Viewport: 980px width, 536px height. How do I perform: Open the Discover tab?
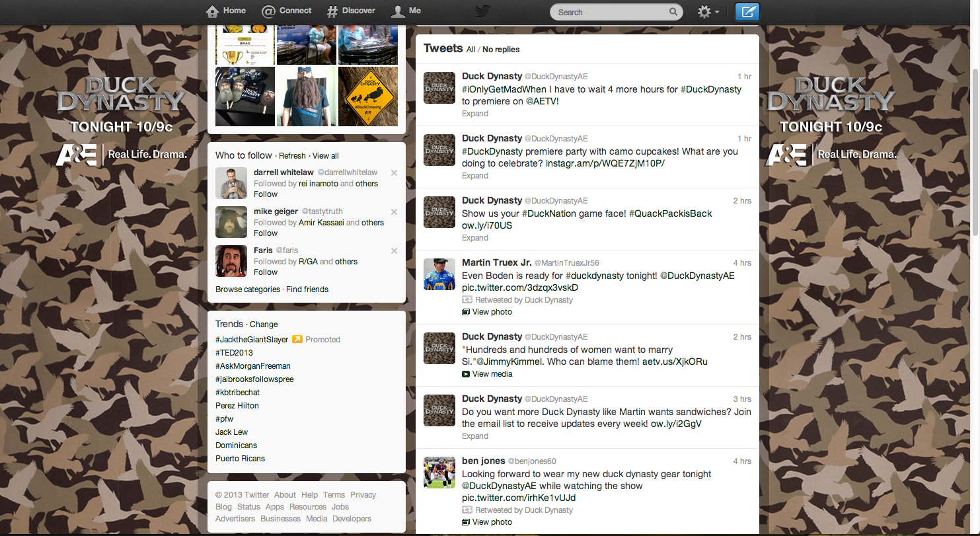pyautogui.click(x=351, y=11)
